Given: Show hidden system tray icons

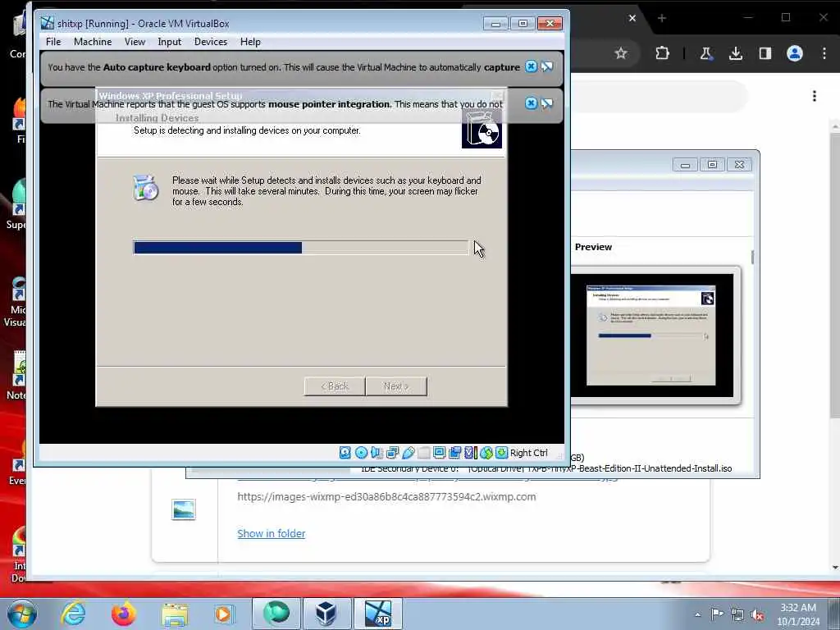Looking at the screenshot, I should tap(697, 614).
